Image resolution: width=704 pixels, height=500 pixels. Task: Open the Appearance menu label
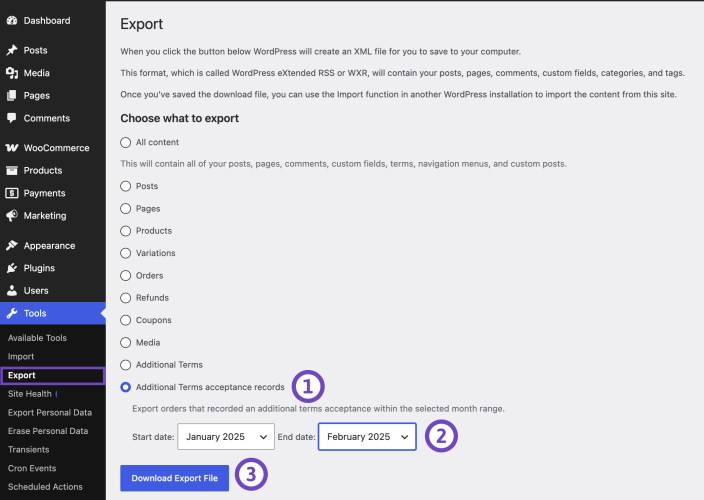[49, 246]
